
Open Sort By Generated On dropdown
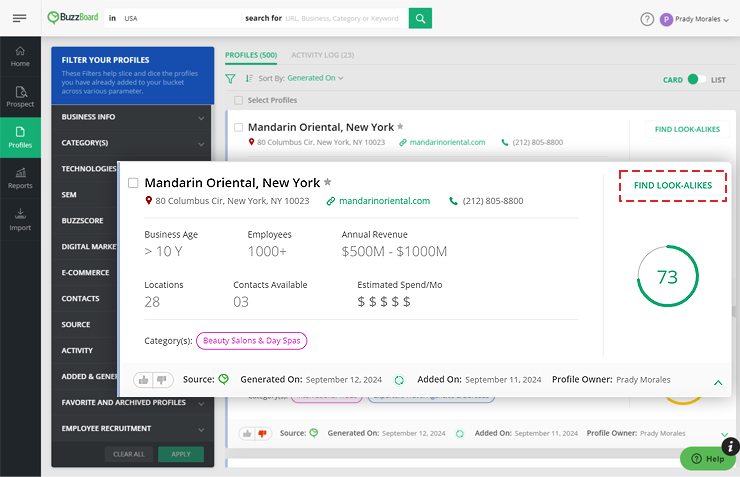point(315,78)
